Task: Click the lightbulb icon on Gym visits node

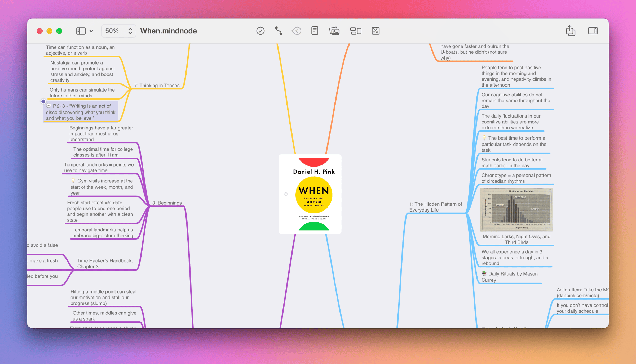Action: pyautogui.click(x=73, y=181)
